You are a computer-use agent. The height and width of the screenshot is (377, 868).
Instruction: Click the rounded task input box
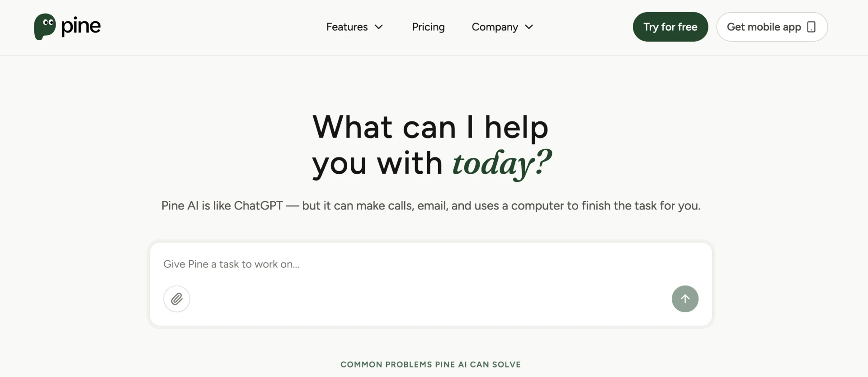(430, 284)
